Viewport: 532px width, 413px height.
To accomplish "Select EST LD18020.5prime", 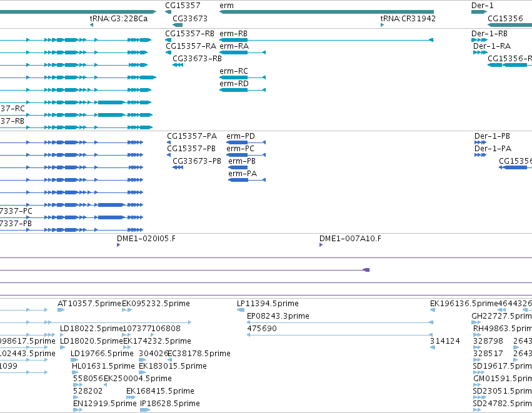I will pos(63,347).
